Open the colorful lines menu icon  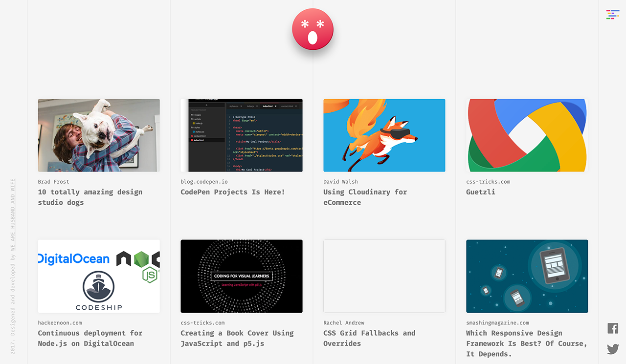(x=612, y=14)
